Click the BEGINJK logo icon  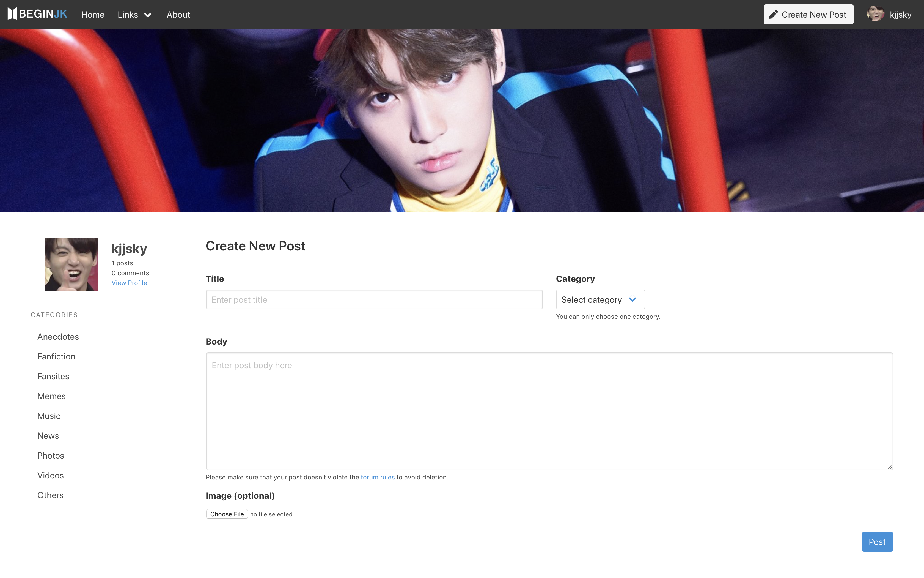click(x=12, y=14)
